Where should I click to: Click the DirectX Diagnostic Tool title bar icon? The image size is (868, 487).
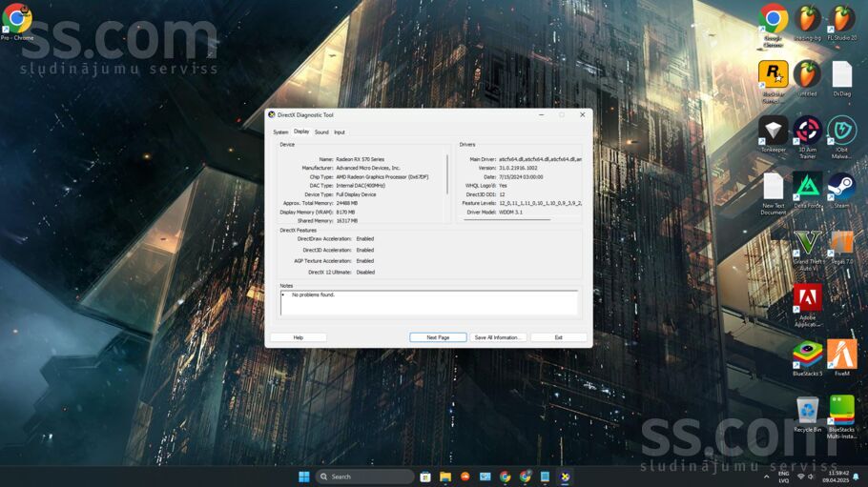271,114
